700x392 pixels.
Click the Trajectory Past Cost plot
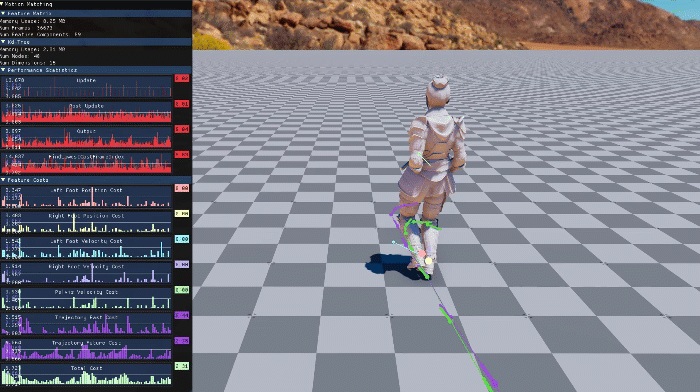86,324
